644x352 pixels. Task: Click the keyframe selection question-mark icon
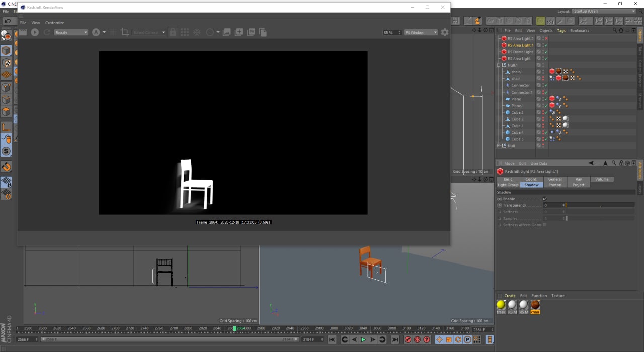point(427,340)
